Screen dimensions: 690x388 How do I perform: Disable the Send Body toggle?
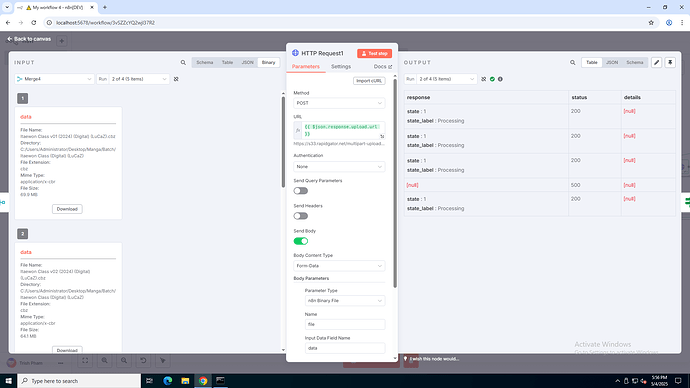[301, 241]
